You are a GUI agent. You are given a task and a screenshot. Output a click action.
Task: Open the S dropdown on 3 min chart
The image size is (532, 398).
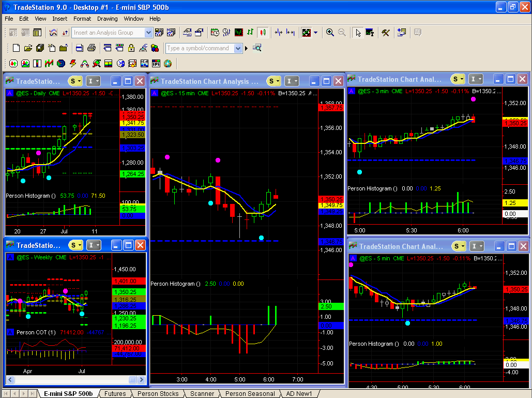pos(458,79)
